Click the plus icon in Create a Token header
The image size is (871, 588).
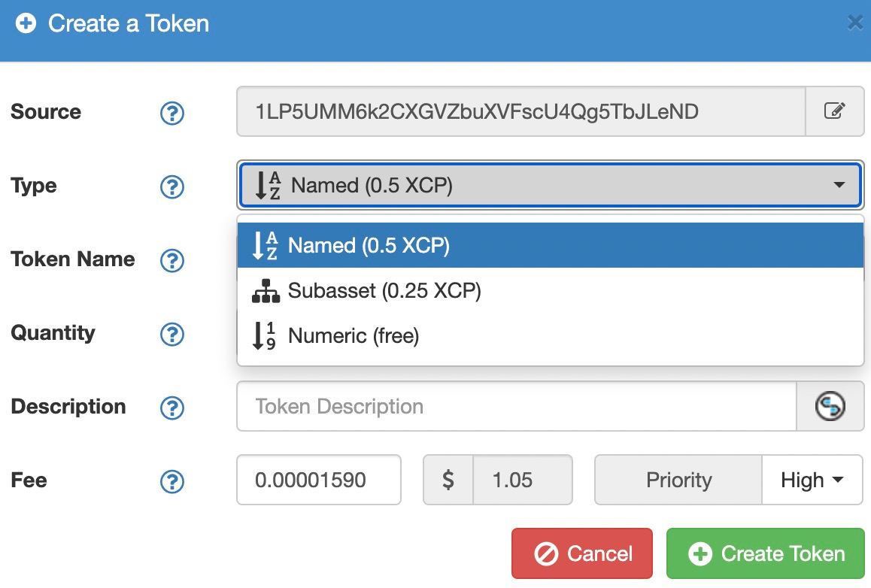(x=26, y=23)
